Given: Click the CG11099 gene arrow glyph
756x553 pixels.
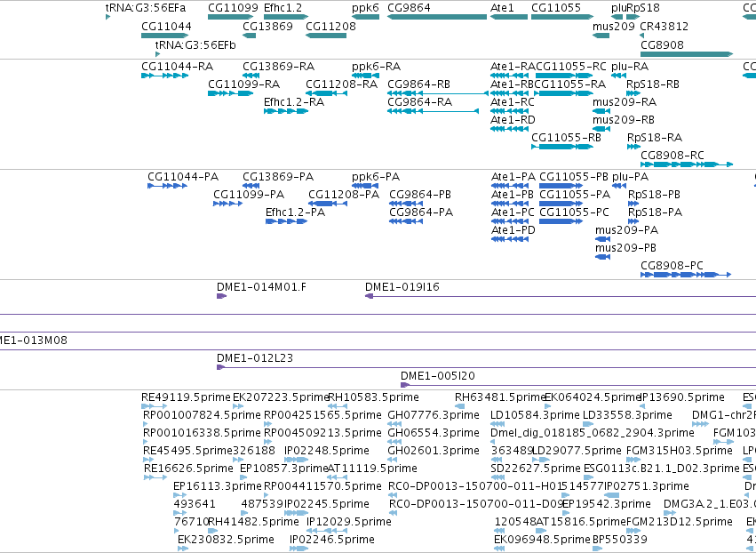Looking at the screenshot, I should point(230,17).
